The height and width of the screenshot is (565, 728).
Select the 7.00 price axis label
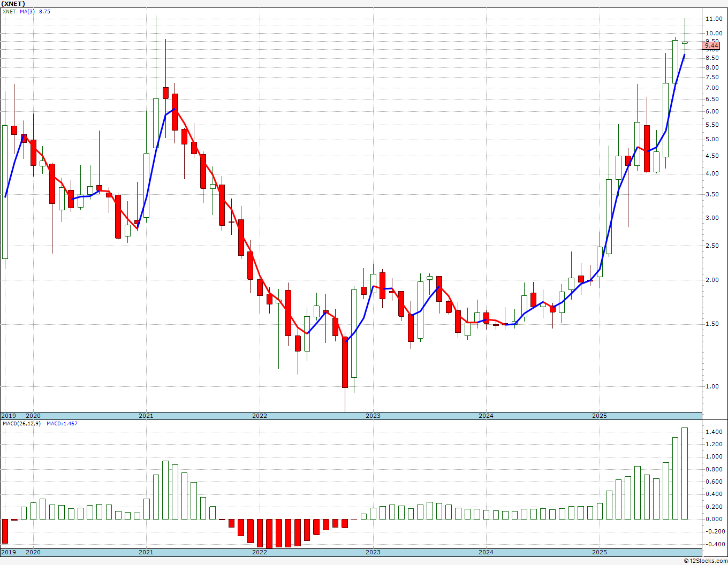click(712, 88)
